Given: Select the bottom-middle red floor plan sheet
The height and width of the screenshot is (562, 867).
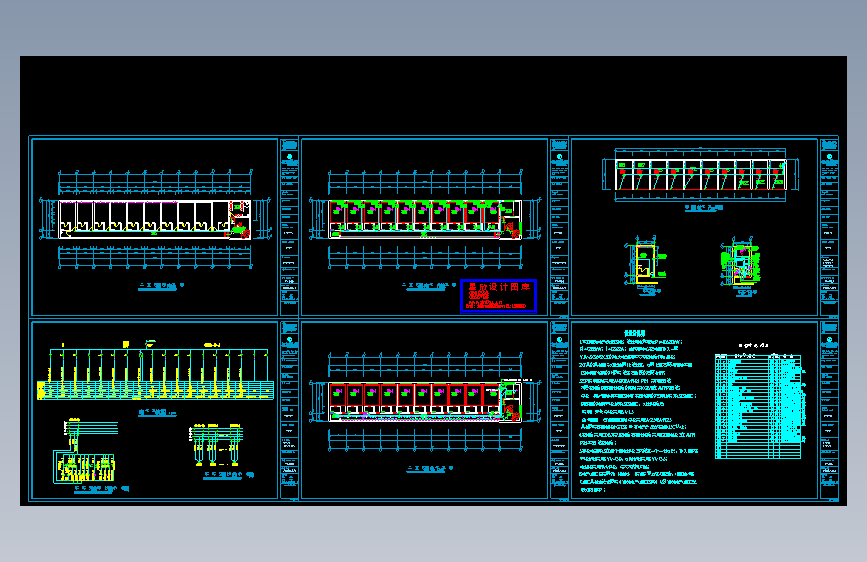Looking at the screenshot, I should pyautogui.click(x=424, y=410).
